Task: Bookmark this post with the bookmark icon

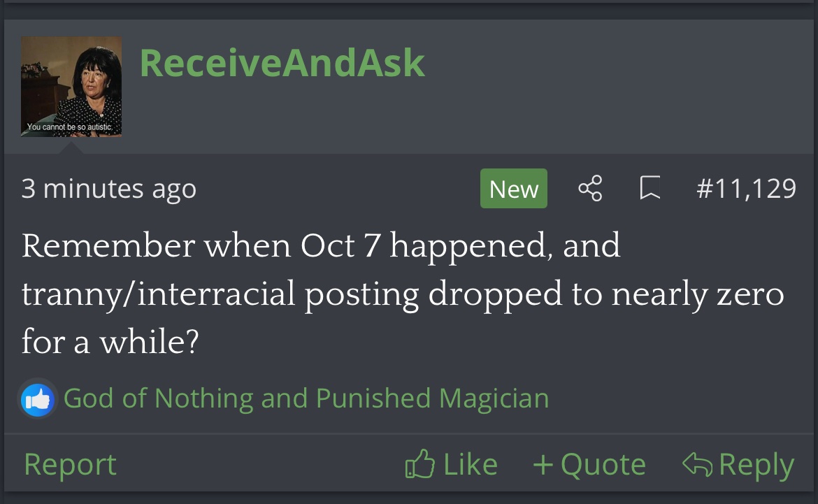Action: coord(650,188)
